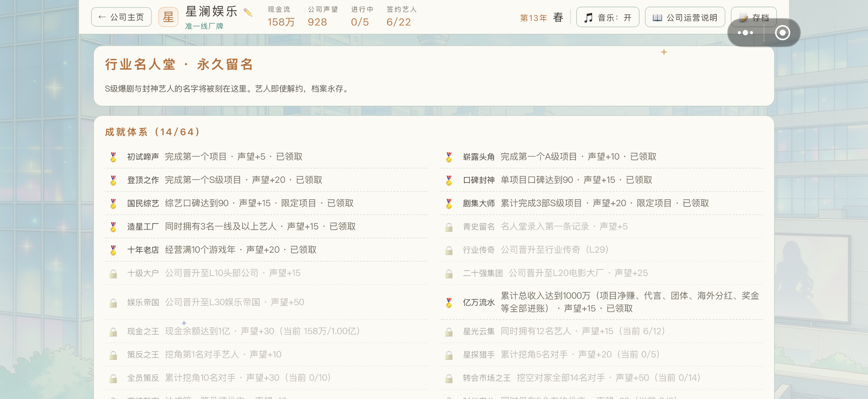Select 转会市场之王 achievement name
Screen dimensions: 868x399
(x=487, y=378)
